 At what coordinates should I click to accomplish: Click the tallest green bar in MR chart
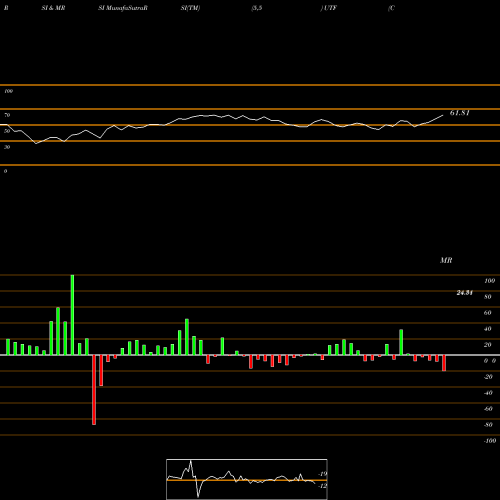tap(72, 315)
